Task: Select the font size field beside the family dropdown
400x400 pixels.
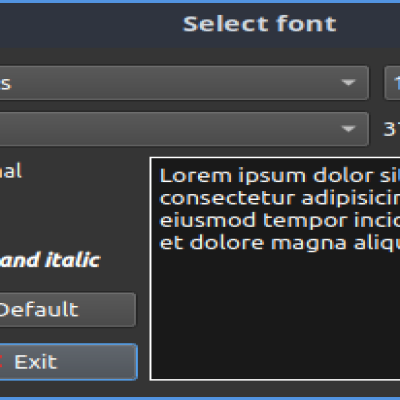Action: click(x=392, y=83)
